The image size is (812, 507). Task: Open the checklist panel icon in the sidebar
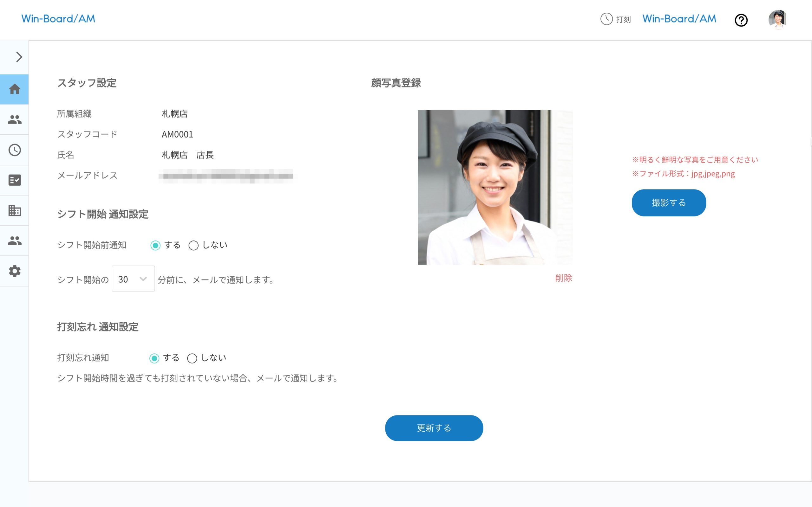pos(14,180)
